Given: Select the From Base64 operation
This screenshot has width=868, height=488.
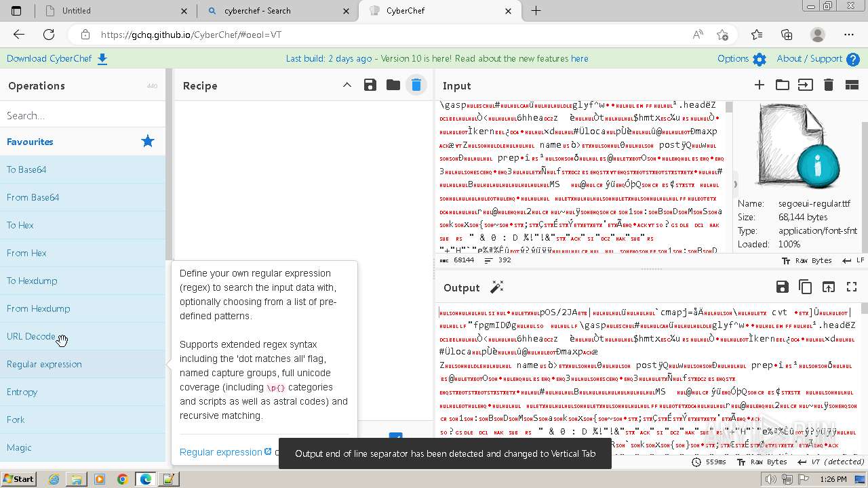Looking at the screenshot, I should (x=82, y=197).
